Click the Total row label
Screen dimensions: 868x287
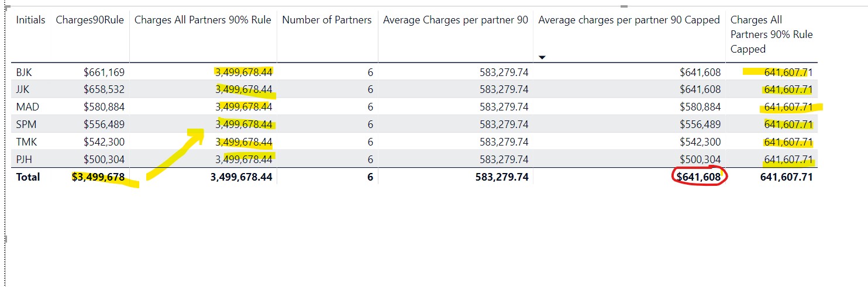coord(28,177)
